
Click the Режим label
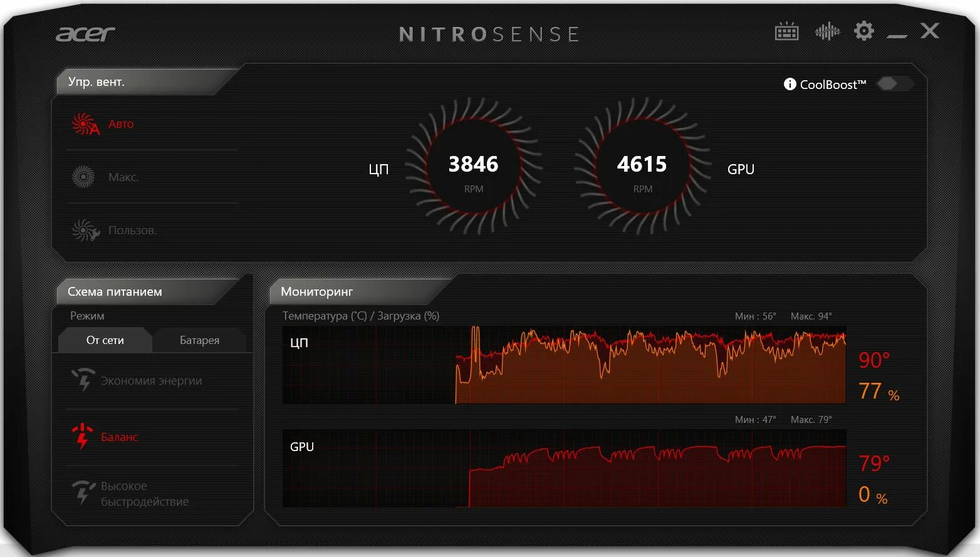[x=87, y=316]
